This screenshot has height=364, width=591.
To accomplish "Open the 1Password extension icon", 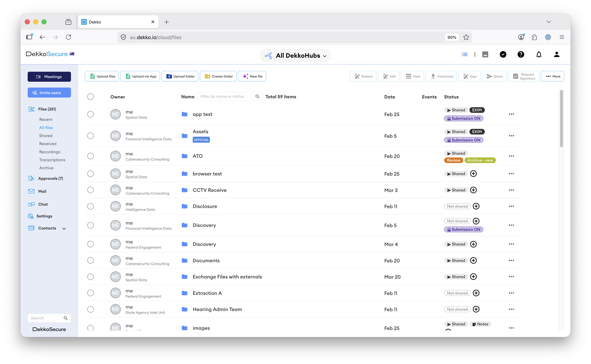I will [548, 37].
